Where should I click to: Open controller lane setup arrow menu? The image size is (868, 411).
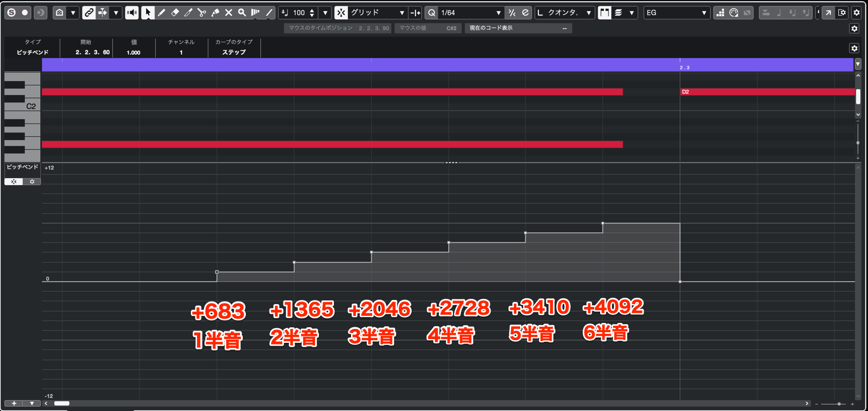pos(32,403)
